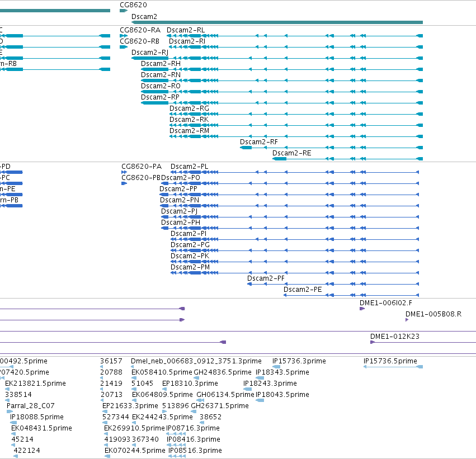Image resolution: width=476 pixels, height=459 pixels.
Task: Click the IP15736.3prime EST label
Action: click(x=299, y=361)
